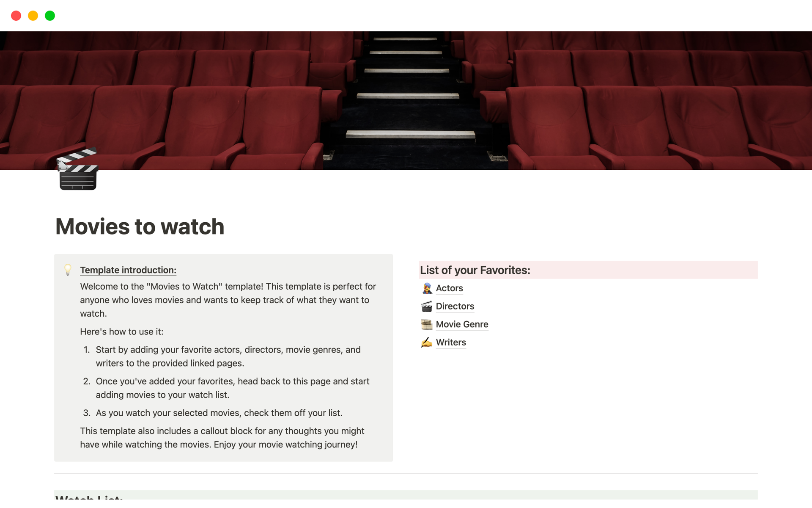Click the Movies to watch title
Viewport: 812px width, 508px height.
[x=140, y=226]
